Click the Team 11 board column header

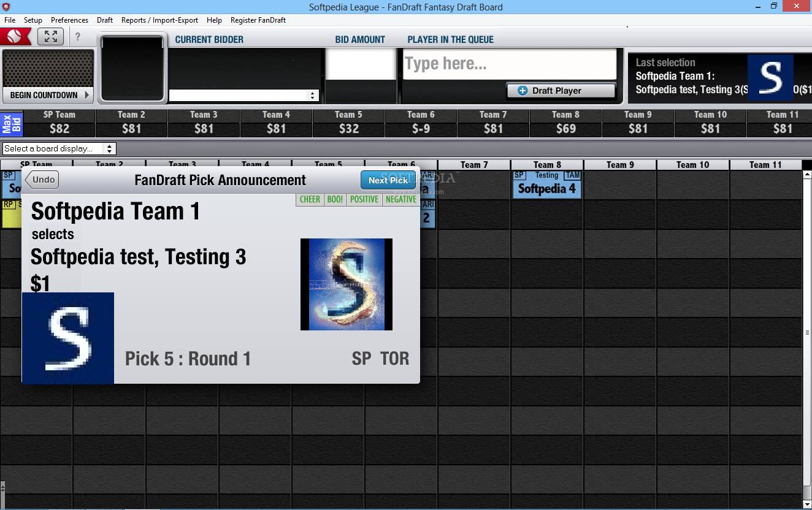765,165
